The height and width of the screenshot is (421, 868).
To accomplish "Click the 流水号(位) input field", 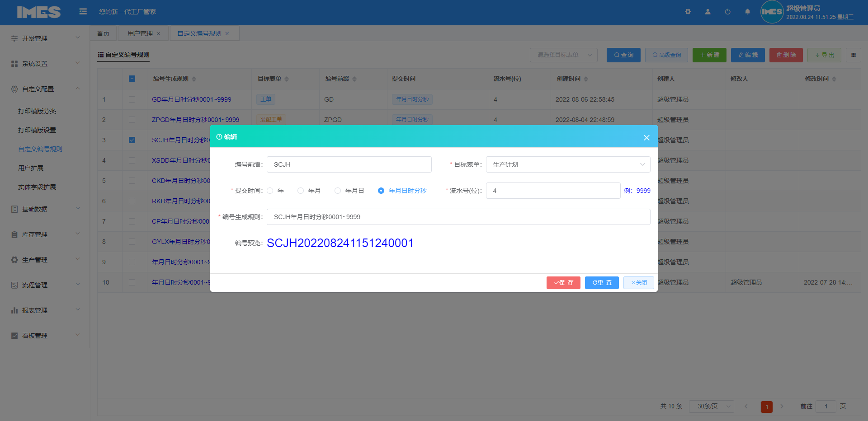I will click(x=552, y=191).
